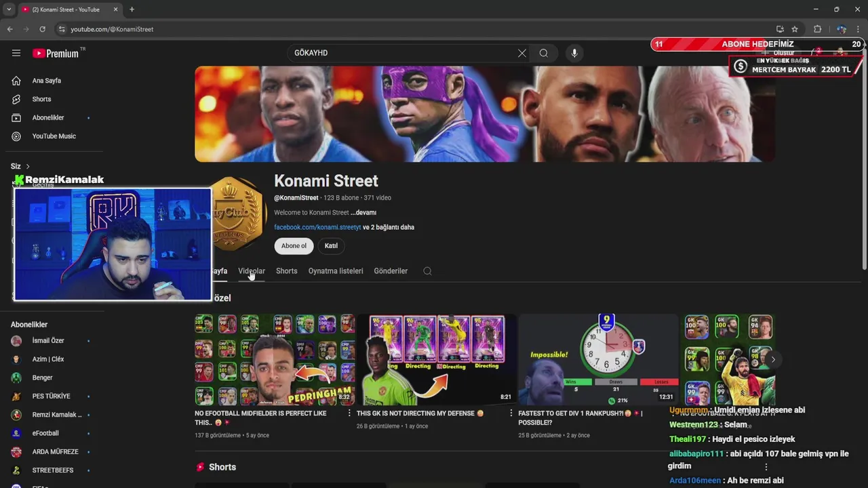
Task: Click the Konami Street channel banner
Action: coord(485,114)
